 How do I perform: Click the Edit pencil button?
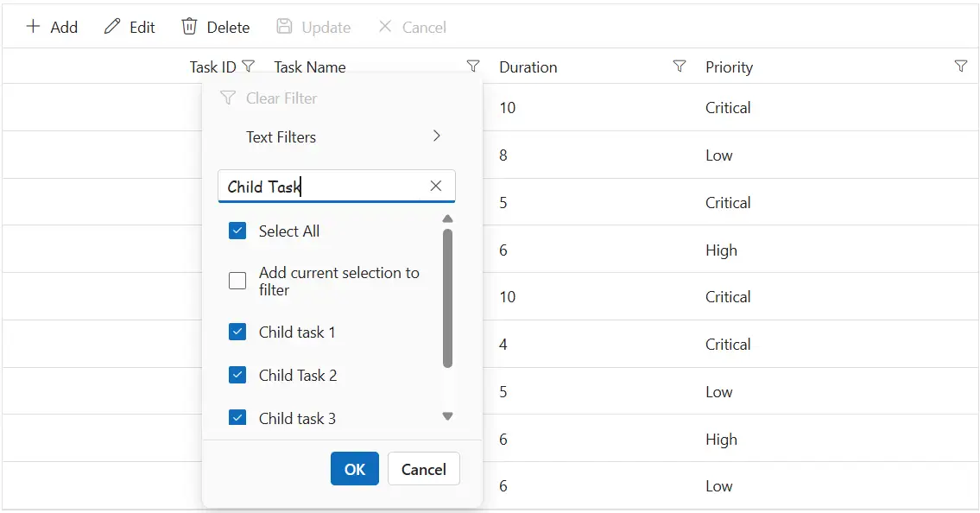pyautogui.click(x=130, y=27)
